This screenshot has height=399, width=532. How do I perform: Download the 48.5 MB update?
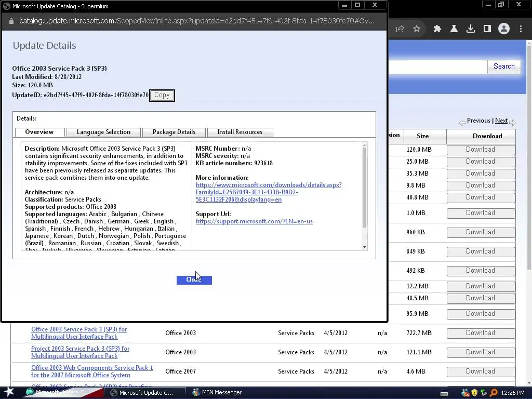pos(481,298)
